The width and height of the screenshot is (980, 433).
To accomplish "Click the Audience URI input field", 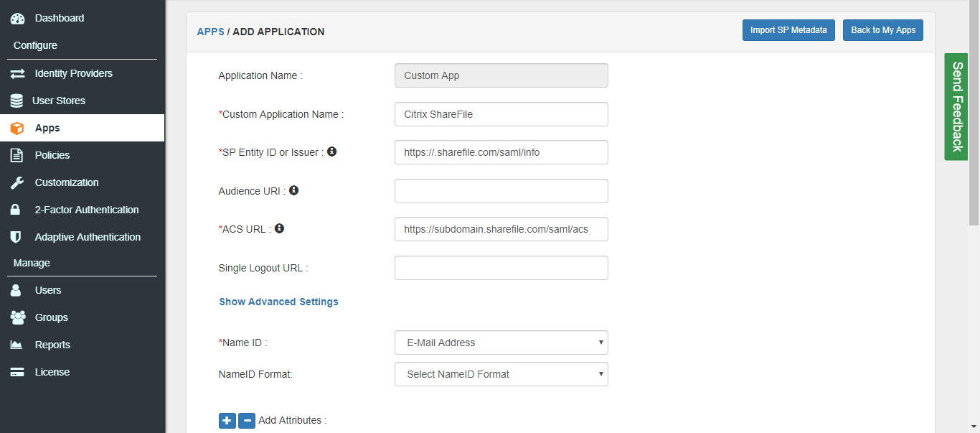I will pos(501,191).
